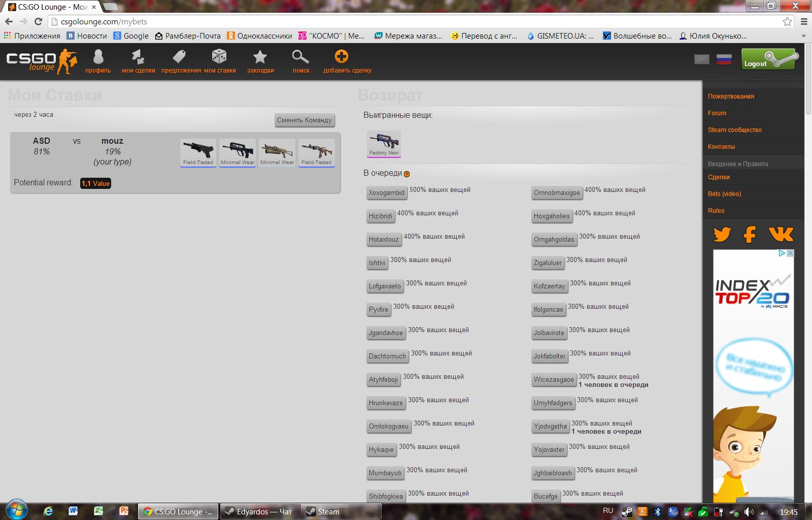This screenshot has width=812, height=520.
Task: Open закладки star icon
Action: (260, 57)
